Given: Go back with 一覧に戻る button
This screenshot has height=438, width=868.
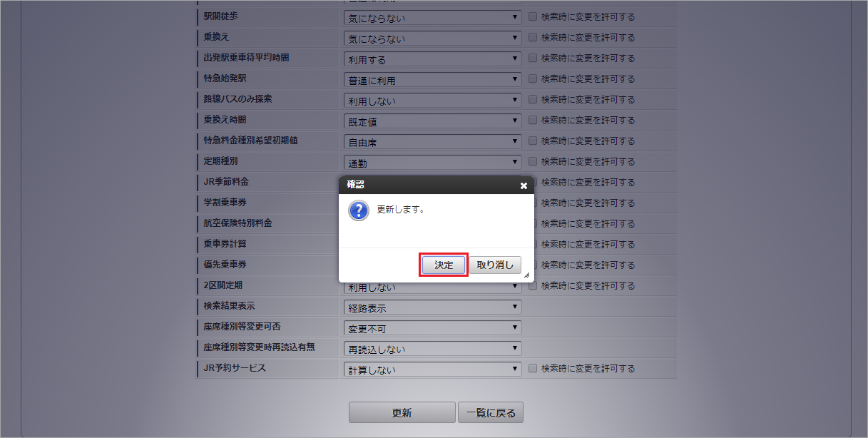Looking at the screenshot, I should pos(491,412).
